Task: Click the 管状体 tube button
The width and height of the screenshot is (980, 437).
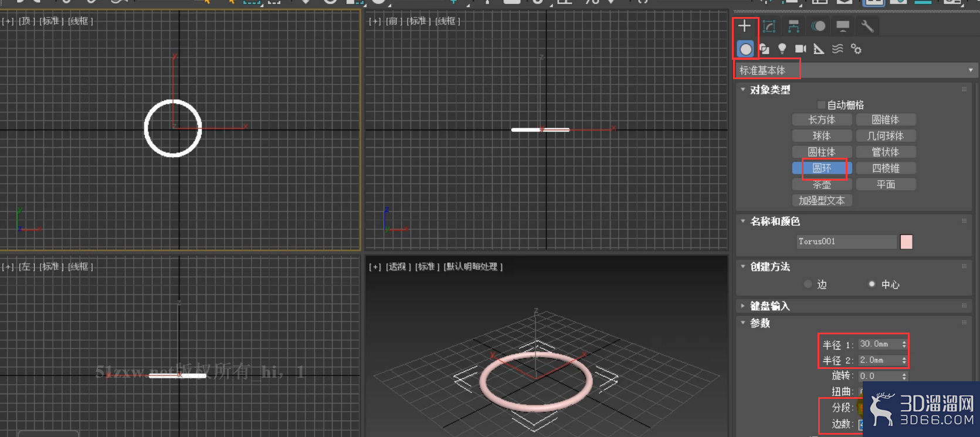Action: (x=886, y=152)
